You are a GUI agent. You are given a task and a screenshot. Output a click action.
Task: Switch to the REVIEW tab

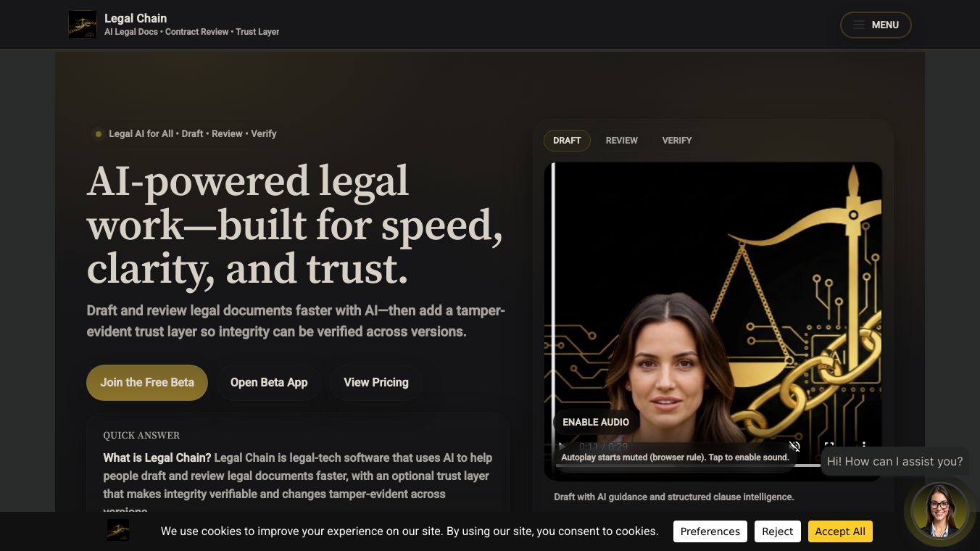click(x=622, y=141)
